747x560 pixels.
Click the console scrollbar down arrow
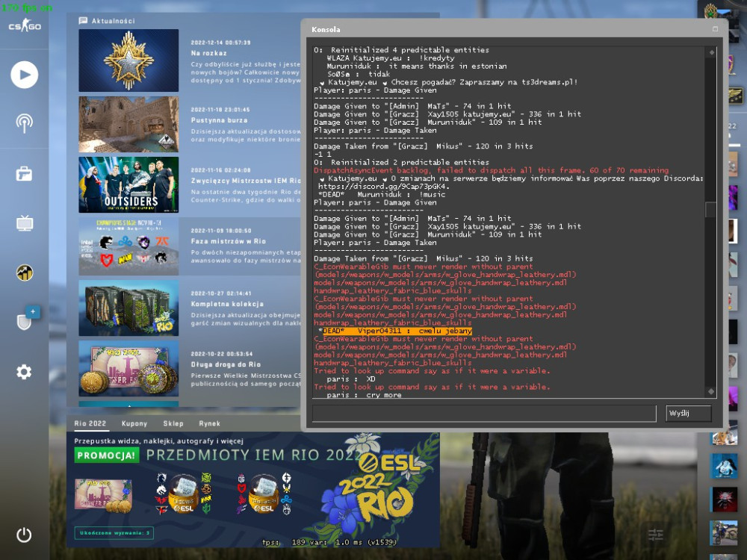(x=711, y=391)
